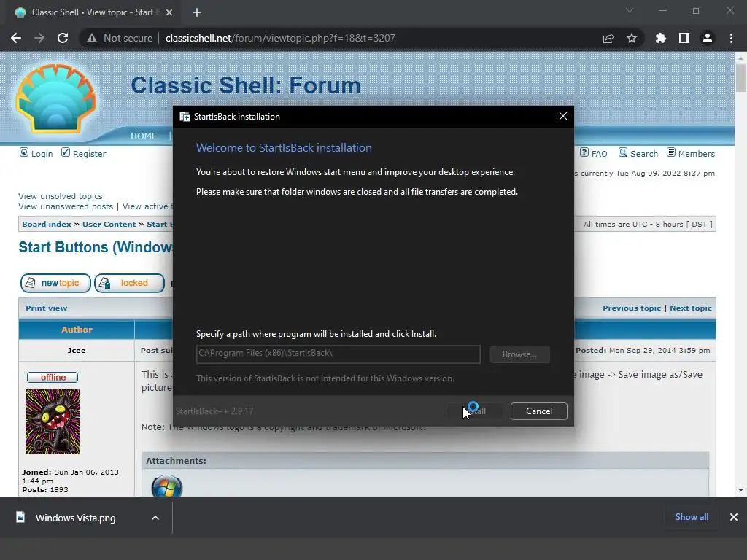
Task: Open Chrome three-dot menu
Action: [731, 38]
